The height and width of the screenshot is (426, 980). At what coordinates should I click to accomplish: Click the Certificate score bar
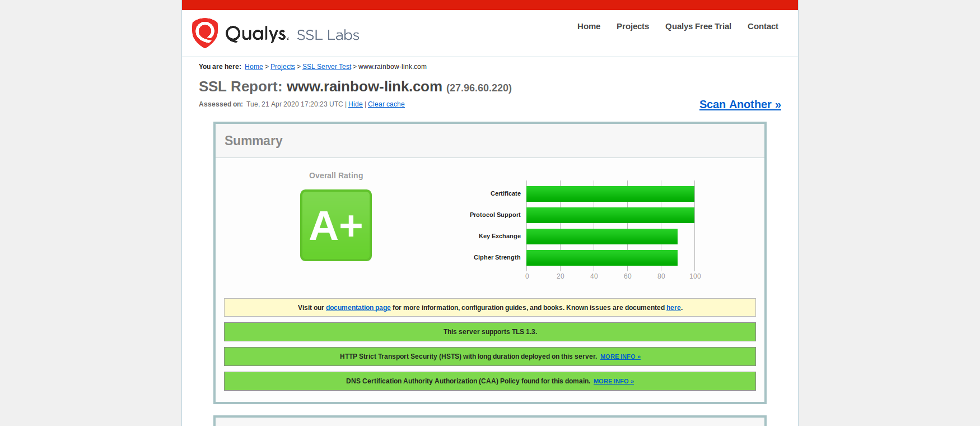pyautogui.click(x=610, y=194)
